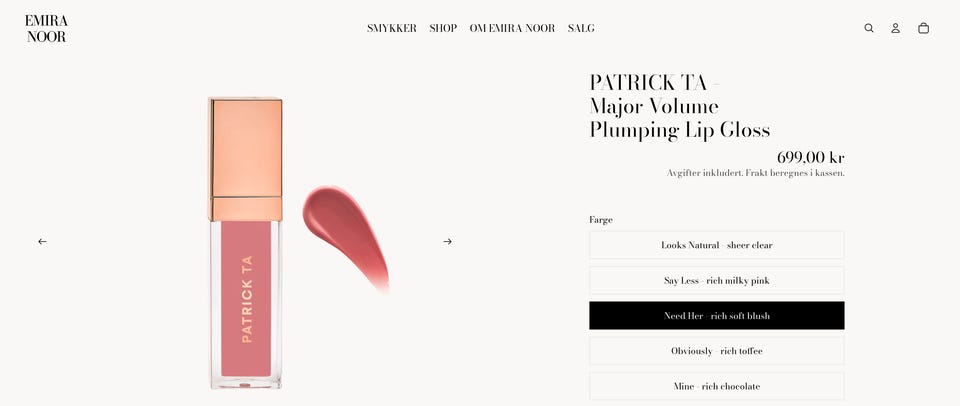The image size is (960, 406).
Task: Open the account profile icon
Action: click(x=895, y=28)
